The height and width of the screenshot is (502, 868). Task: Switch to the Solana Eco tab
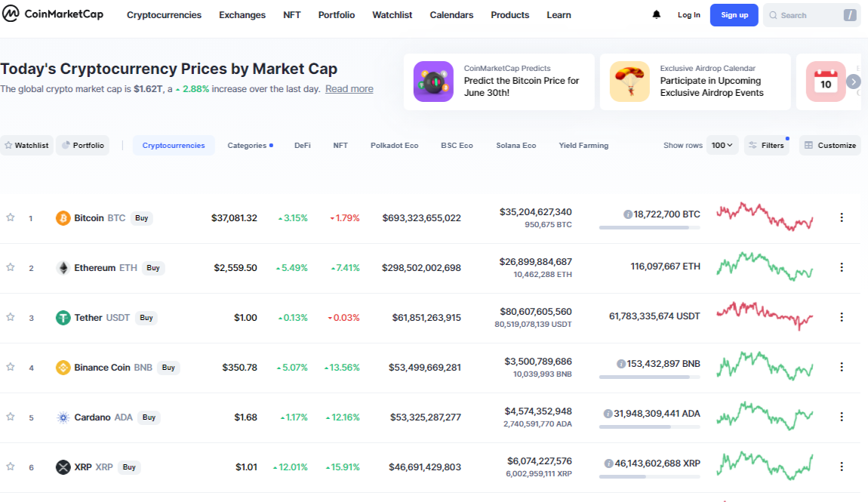[x=516, y=145]
